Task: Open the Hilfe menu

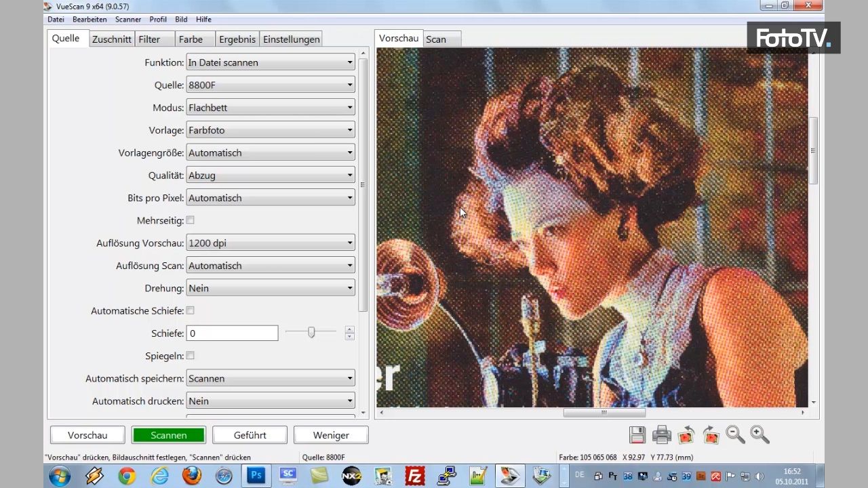Action: coord(203,20)
